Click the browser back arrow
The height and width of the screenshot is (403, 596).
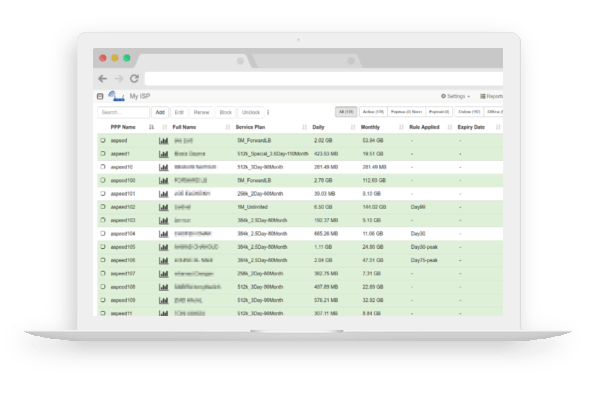(x=103, y=78)
